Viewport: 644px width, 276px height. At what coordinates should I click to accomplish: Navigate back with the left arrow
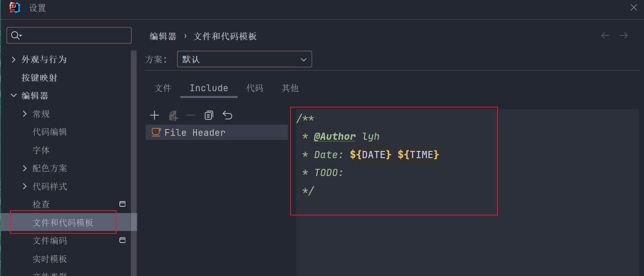(605, 35)
